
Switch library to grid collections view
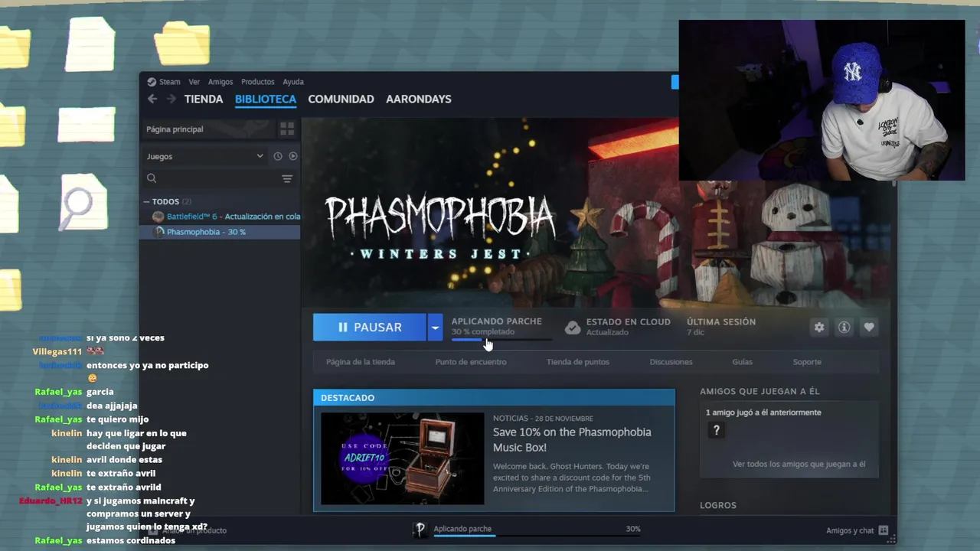point(287,129)
